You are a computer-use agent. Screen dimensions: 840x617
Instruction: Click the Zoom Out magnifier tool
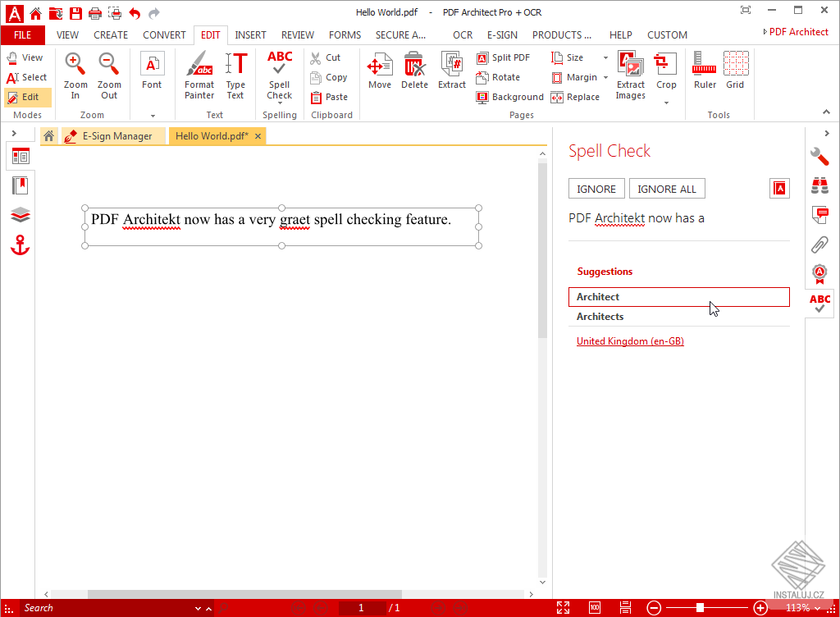click(x=109, y=75)
